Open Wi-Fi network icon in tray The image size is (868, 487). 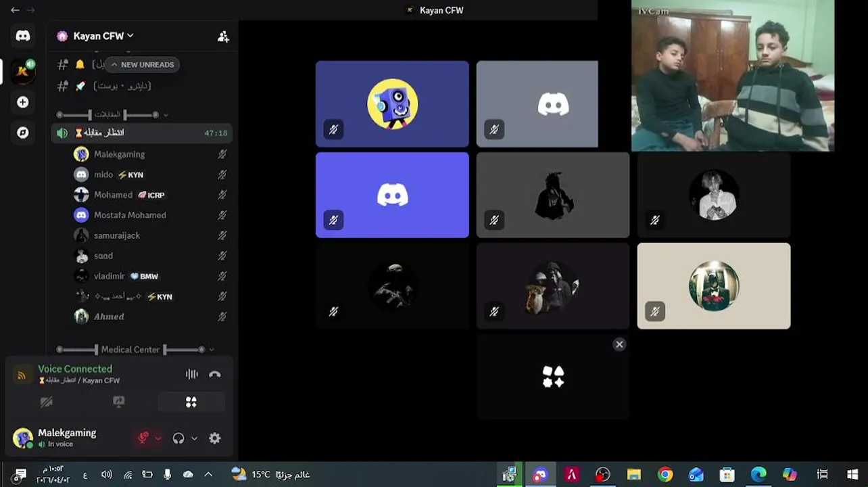click(x=127, y=474)
